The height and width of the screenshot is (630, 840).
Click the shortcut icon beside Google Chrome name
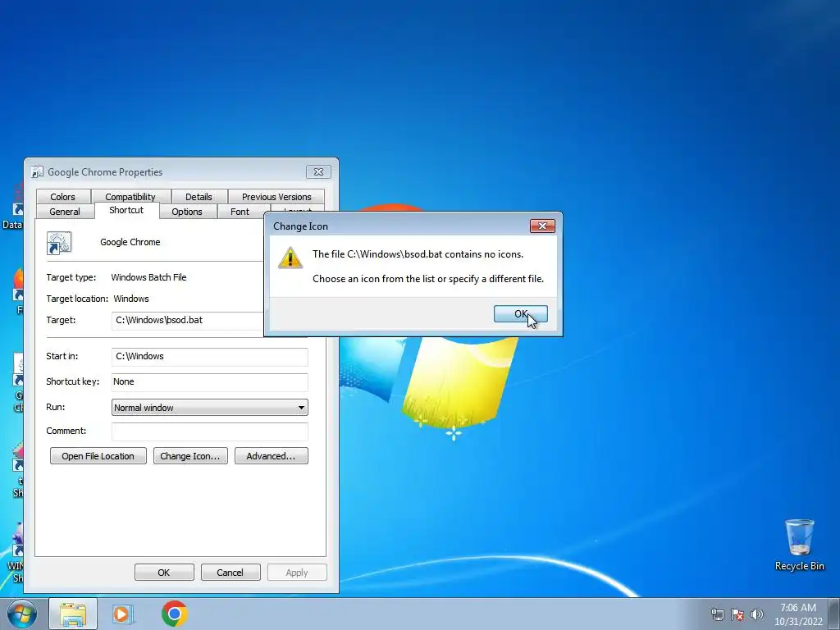tap(59, 243)
